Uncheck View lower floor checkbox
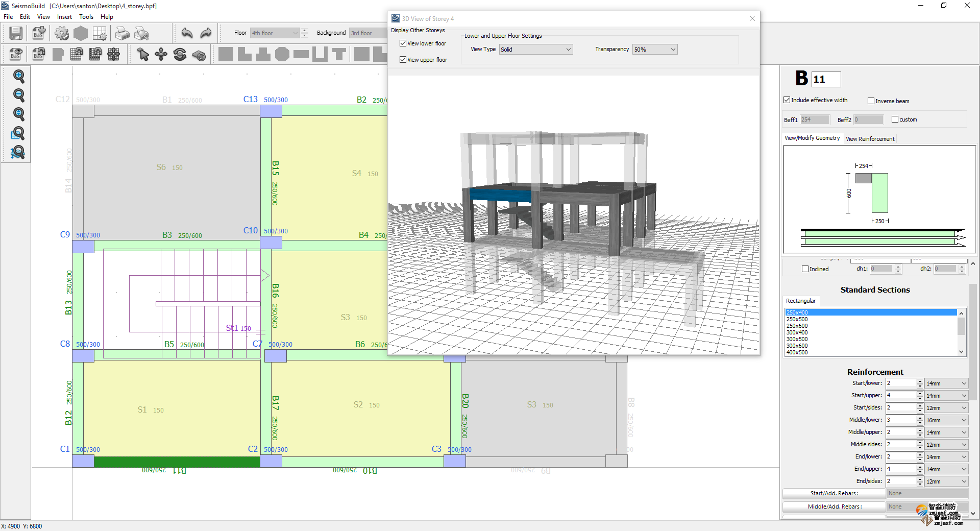The width and height of the screenshot is (980, 531). tap(403, 43)
